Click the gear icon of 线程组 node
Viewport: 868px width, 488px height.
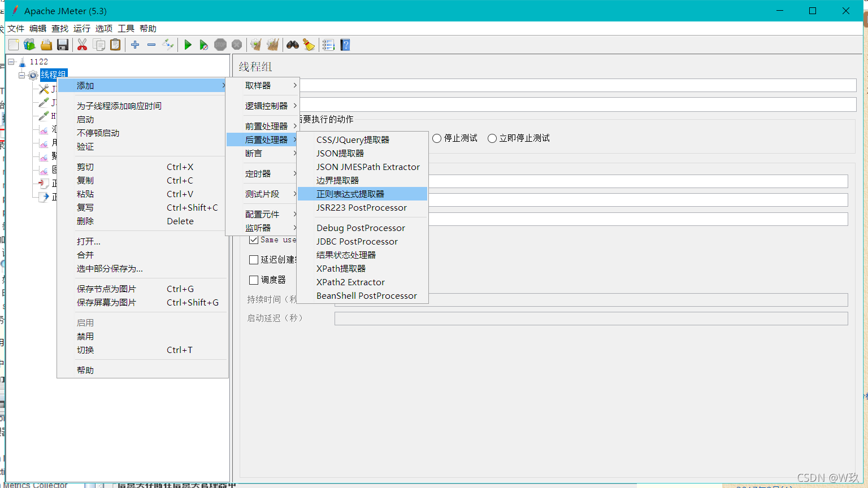point(33,75)
